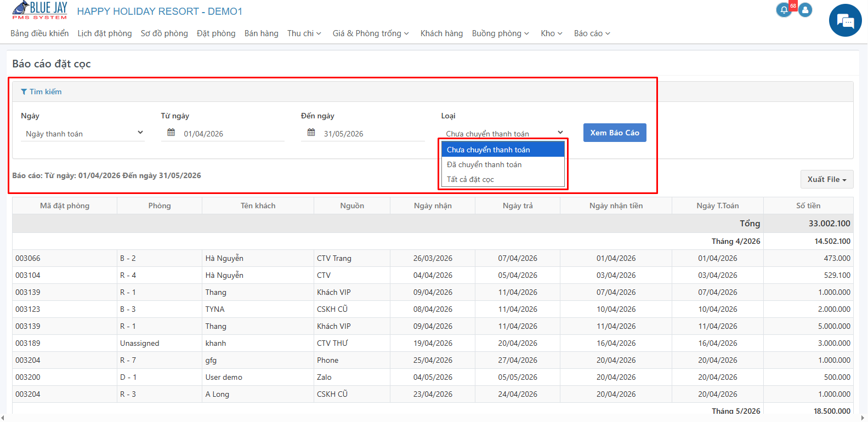Screen dimensions: 868x422
Task: Open the notifications bell icon
Action: pyautogui.click(x=784, y=10)
